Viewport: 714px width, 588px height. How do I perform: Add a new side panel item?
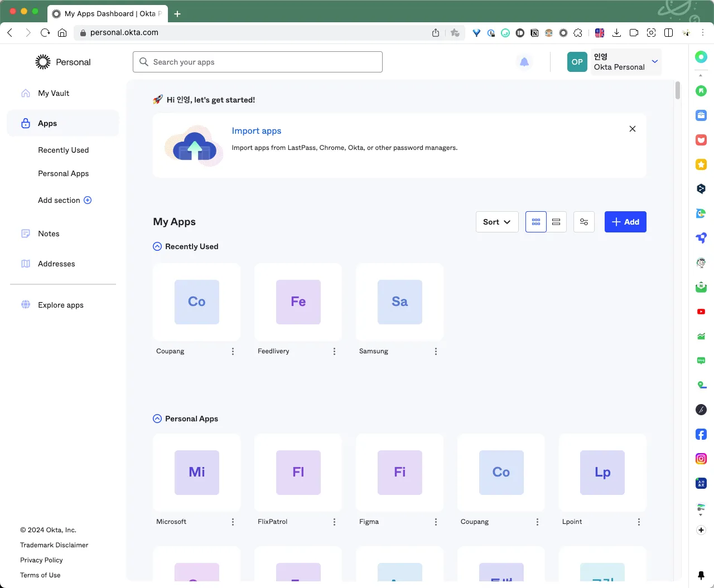point(701,530)
